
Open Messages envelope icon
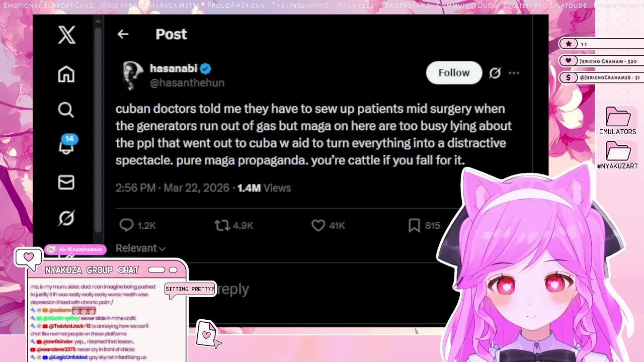coord(66,182)
